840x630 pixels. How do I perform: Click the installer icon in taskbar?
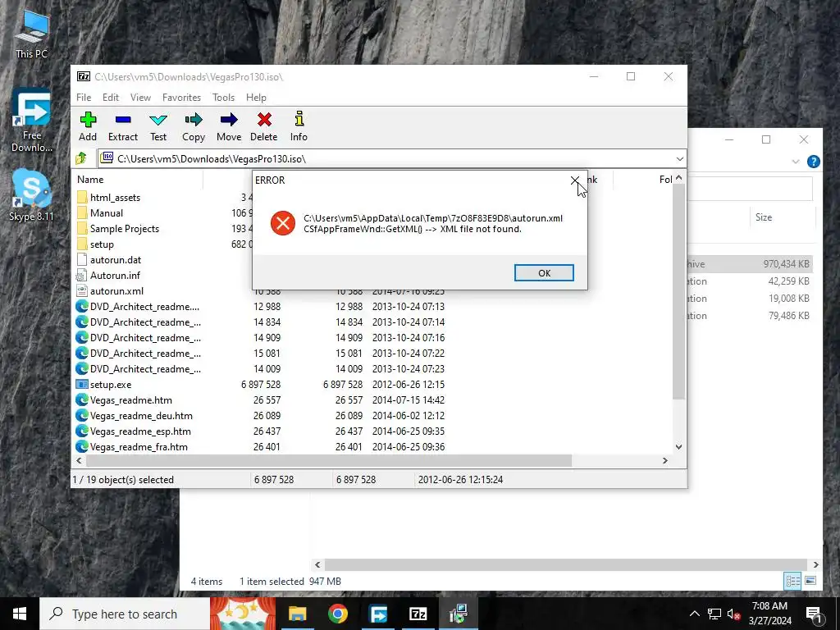click(459, 614)
